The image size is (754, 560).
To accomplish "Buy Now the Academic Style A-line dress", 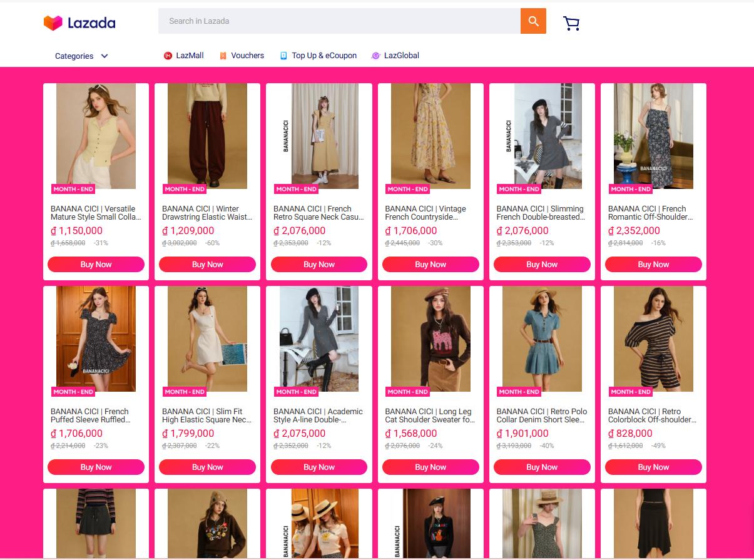I will pos(319,467).
